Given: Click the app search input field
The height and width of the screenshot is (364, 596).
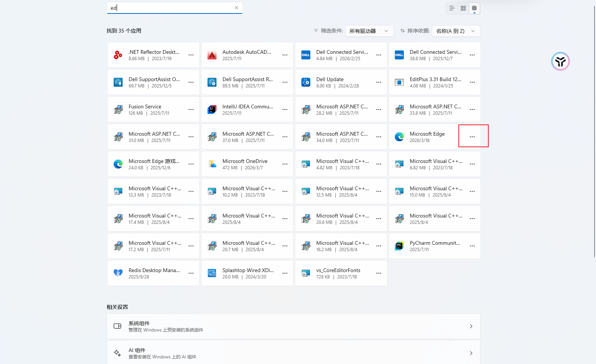Looking at the screenshot, I should click(175, 8).
